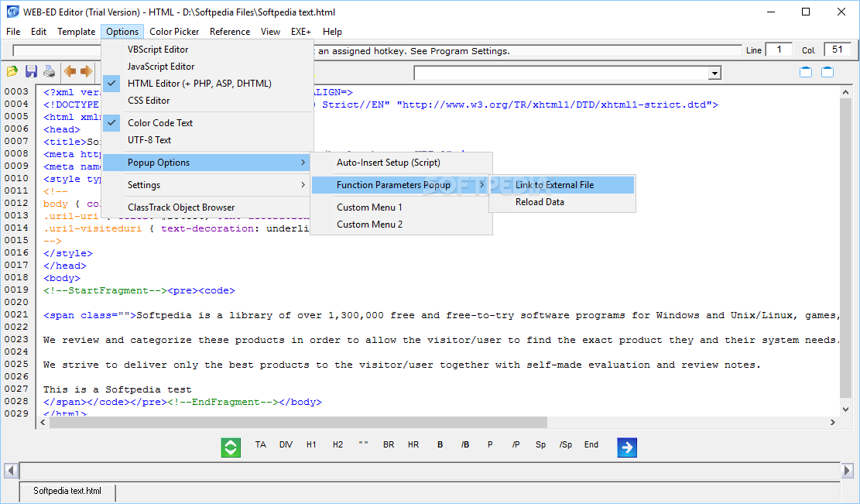Choose Link to External File
860x504 pixels.
(562, 185)
